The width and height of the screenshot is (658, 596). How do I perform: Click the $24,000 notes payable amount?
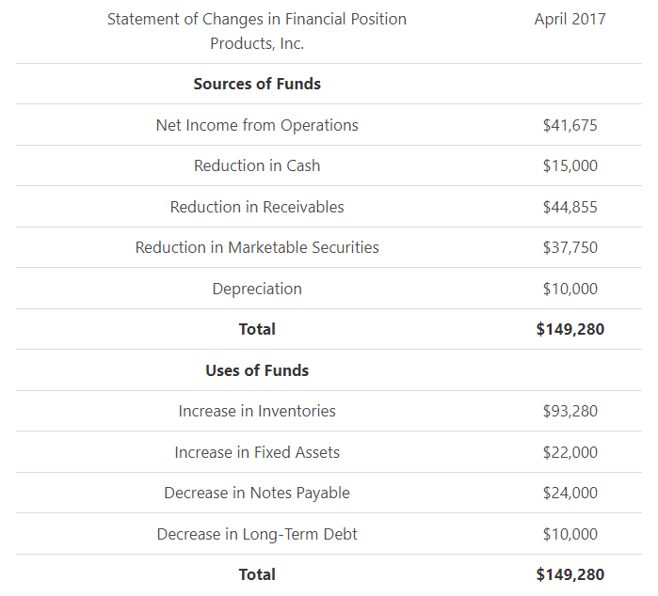coord(570,493)
